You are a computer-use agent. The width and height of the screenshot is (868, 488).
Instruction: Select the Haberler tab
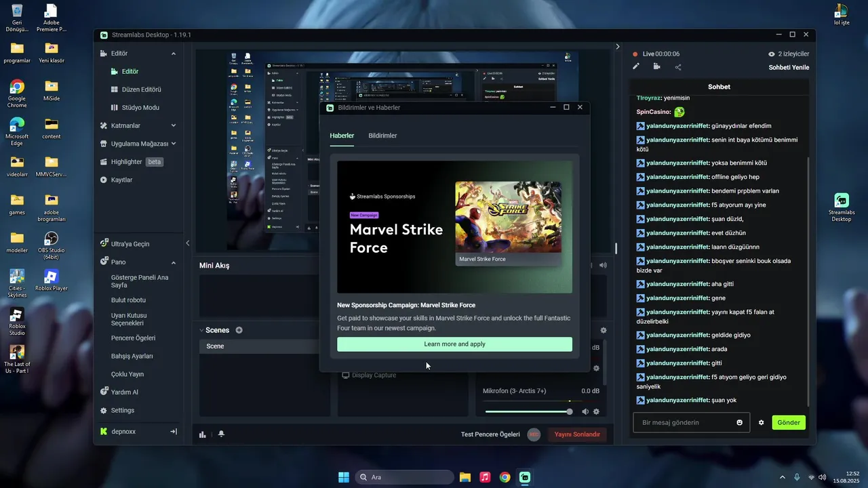click(342, 136)
